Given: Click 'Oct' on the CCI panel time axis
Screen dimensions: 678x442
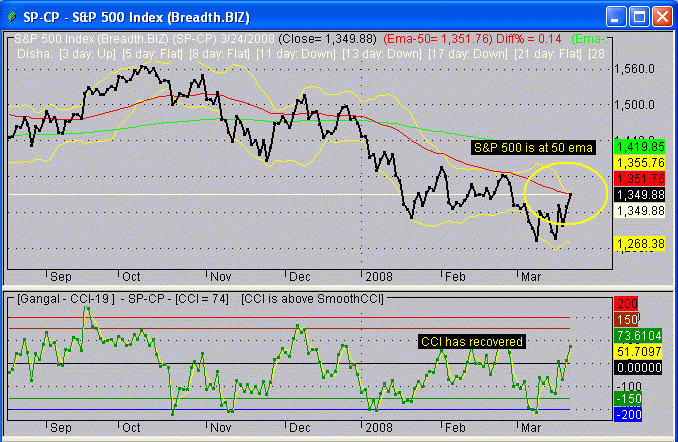Looking at the screenshot, I should pos(131,428).
